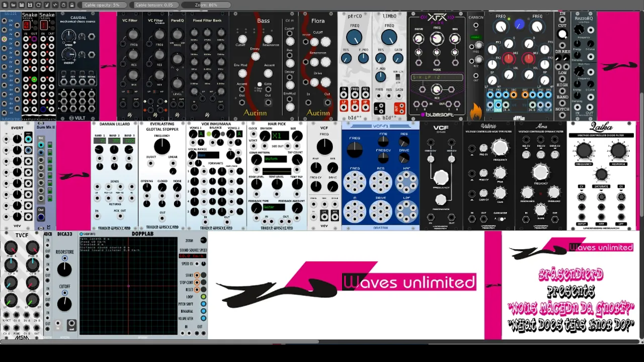Screen dimensions: 644x362
Task: Toggle the DOPPLAB PITCH SHIFT button
Action: [203, 304]
